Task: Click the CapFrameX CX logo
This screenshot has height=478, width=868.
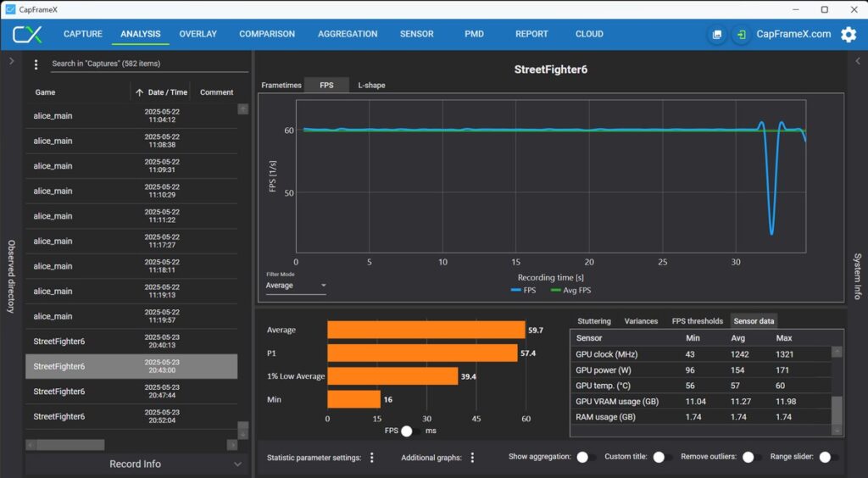Action: 27,34
